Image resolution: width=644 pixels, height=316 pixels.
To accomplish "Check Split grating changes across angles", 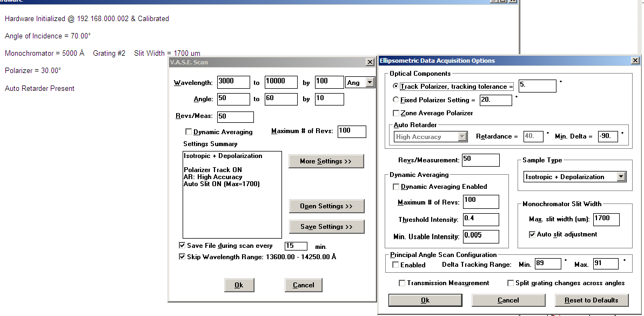I will [511, 283].
